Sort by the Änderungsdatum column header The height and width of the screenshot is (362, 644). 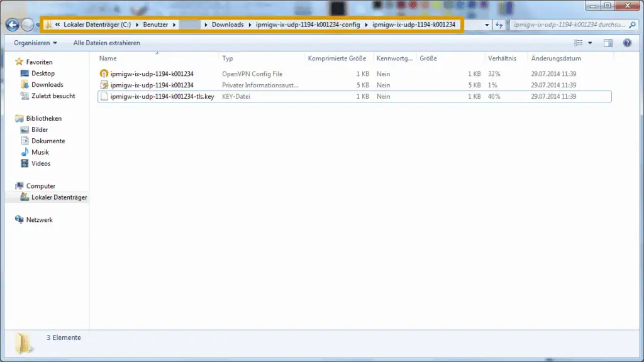pos(556,58)
